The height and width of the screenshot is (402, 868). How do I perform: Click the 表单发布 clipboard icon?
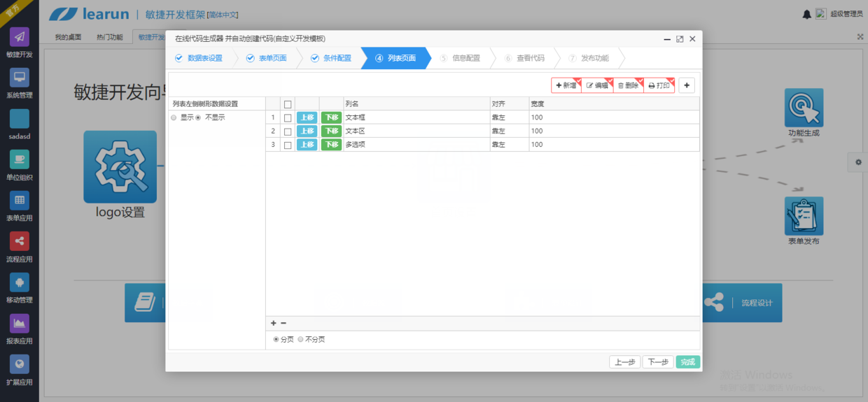pyautogui.click(x=804, y=215)
